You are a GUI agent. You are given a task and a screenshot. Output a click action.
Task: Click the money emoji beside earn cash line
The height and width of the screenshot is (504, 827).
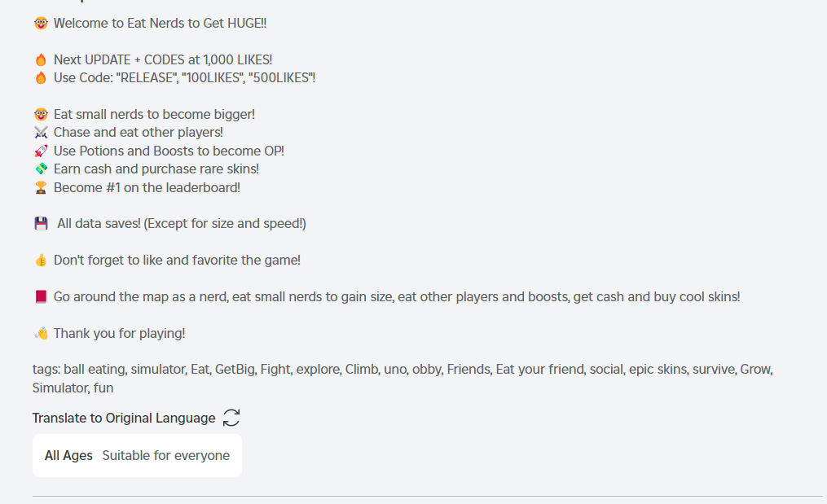pos(40,169)
